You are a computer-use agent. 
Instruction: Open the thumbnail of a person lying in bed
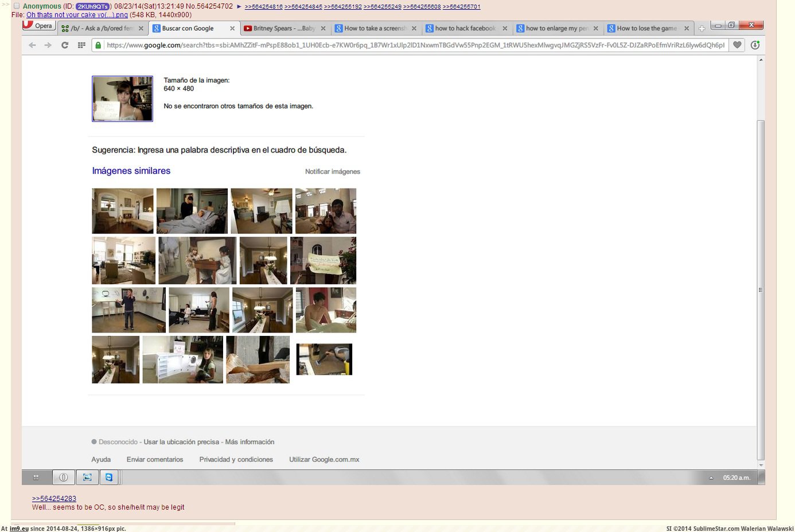[x=192, y=211]
